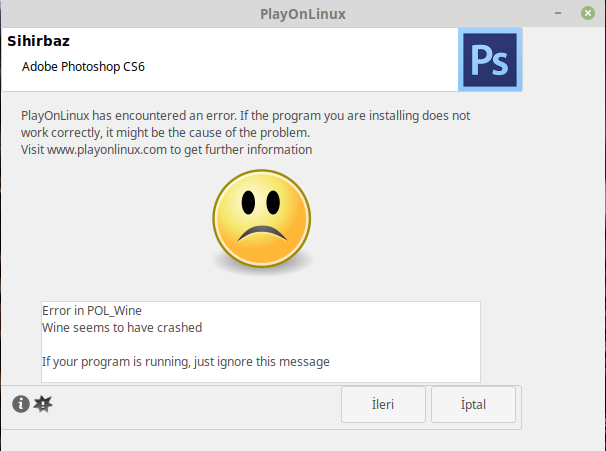606x451 pixels.
Task: Click the Photoshop Ps logo icon
Action: point(490,60)
